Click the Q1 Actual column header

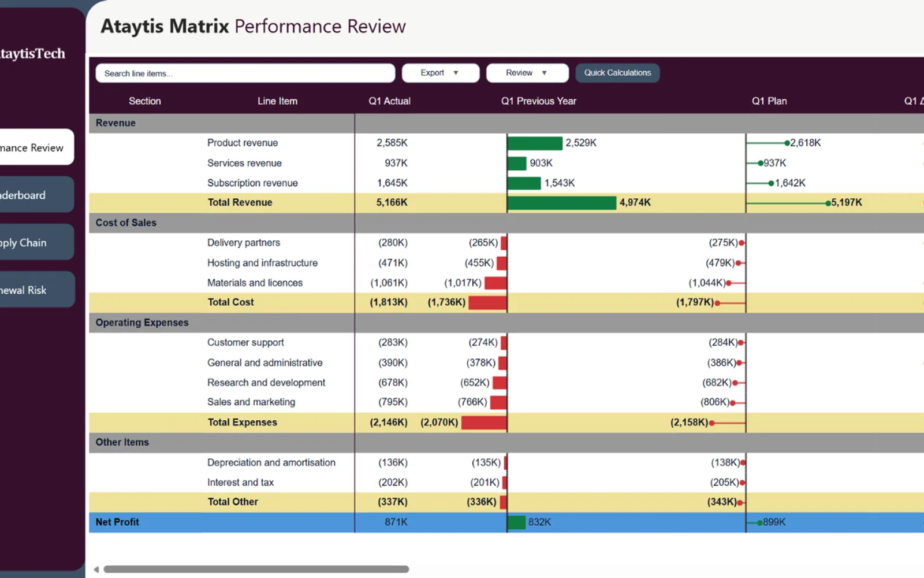pyautogui.click(x=390, y=101)
